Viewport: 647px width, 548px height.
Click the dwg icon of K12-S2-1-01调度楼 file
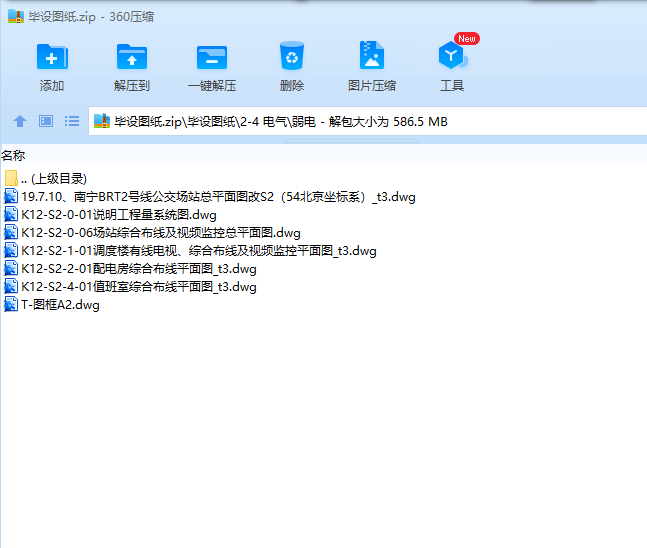11,250
